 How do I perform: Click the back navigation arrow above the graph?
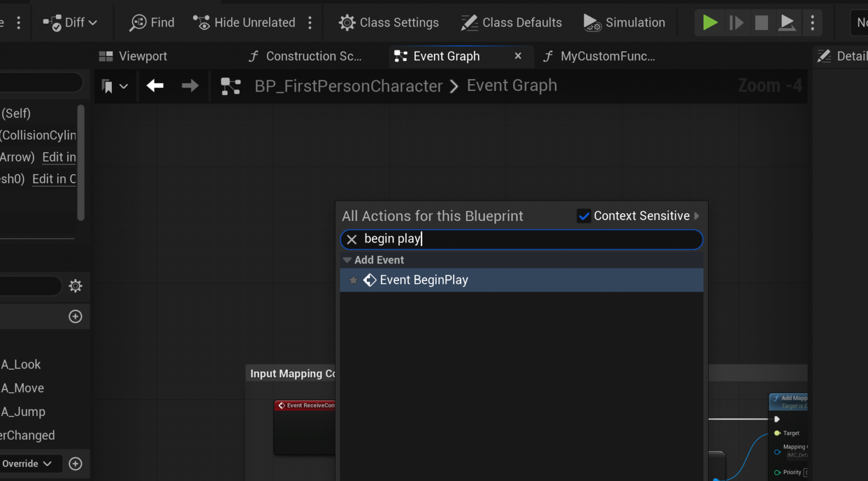pyautogui.click(x=154, y=86)
